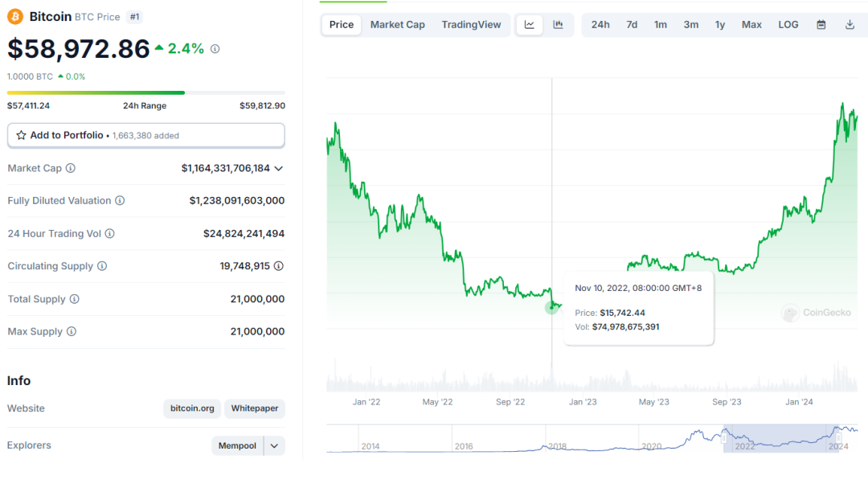Screen dimensions: 868x488
Task: Switch to candlestick chart icon
Action: pos(558,25)
